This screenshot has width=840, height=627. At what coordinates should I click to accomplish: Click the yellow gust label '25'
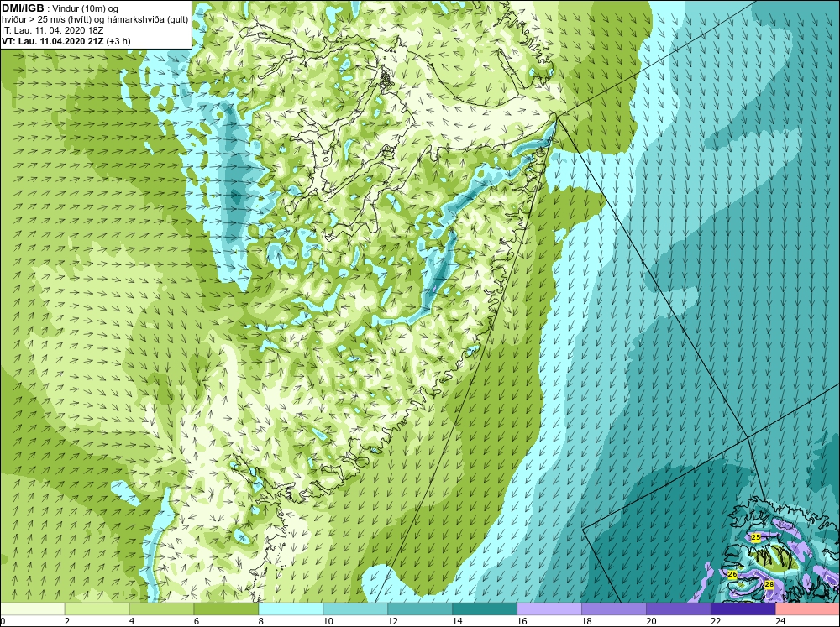pos(756,537)
